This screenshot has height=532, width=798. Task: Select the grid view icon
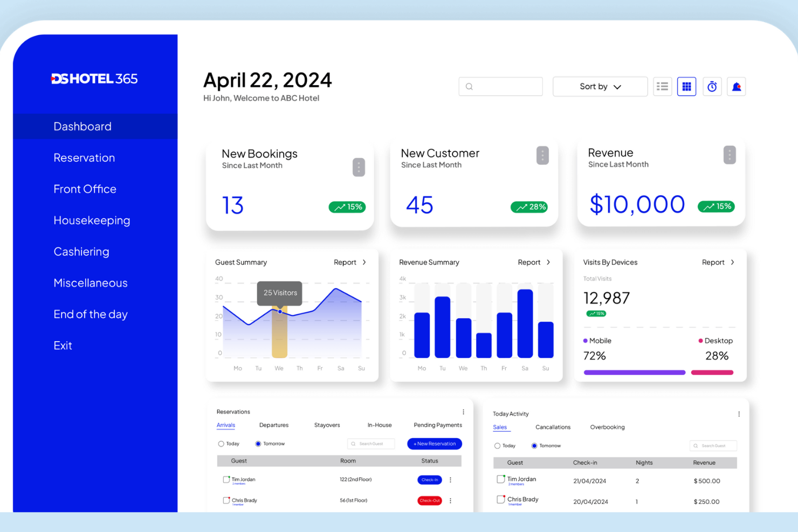686,86
